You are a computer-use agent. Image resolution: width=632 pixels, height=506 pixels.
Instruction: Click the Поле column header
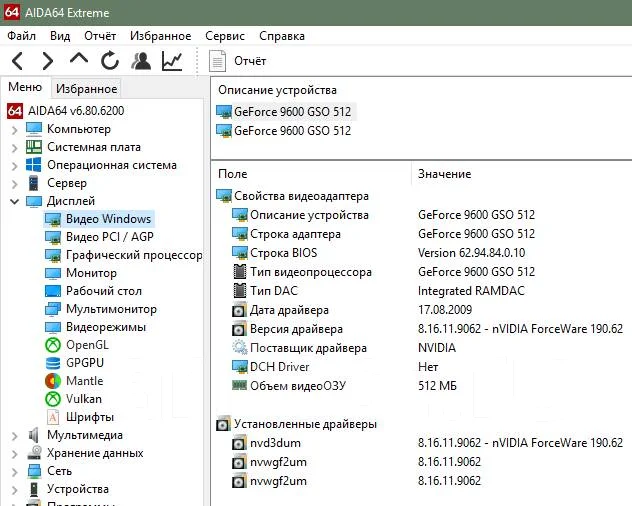click(233, 174)
